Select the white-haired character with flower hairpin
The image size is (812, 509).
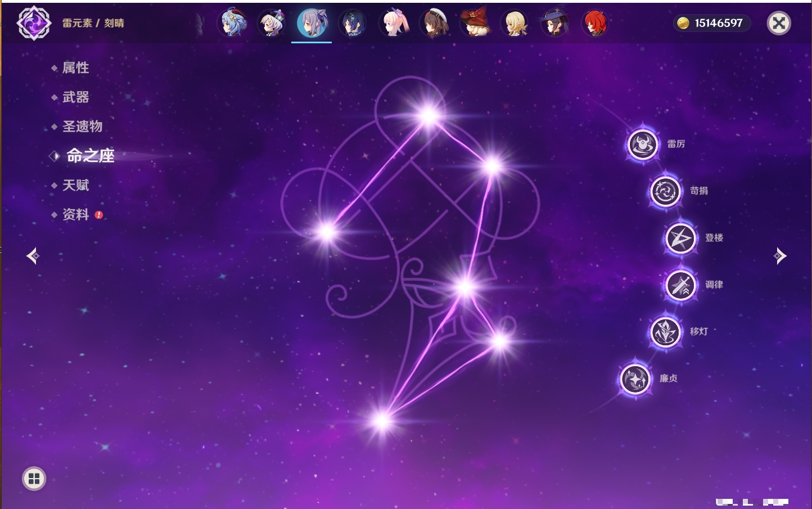(272, 24)
